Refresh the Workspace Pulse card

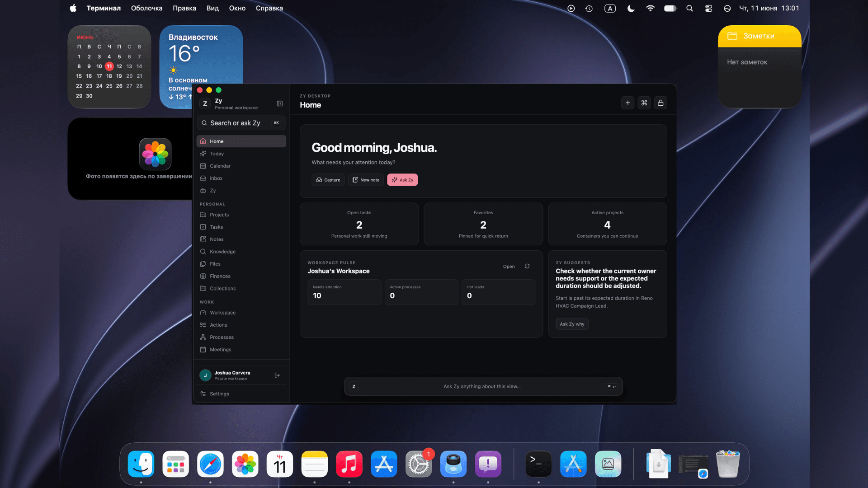point(527,266)
